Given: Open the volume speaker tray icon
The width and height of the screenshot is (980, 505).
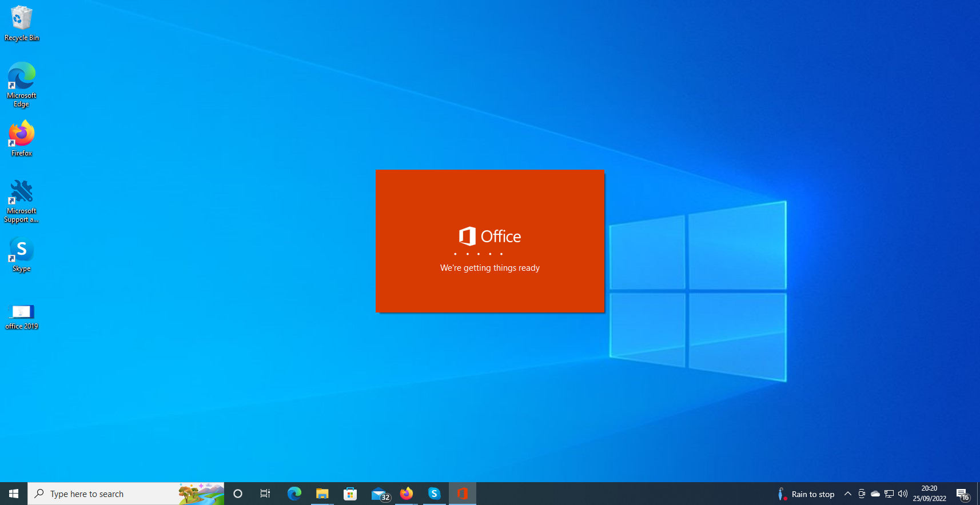Looking at the screenshot, I should [903, 494].
